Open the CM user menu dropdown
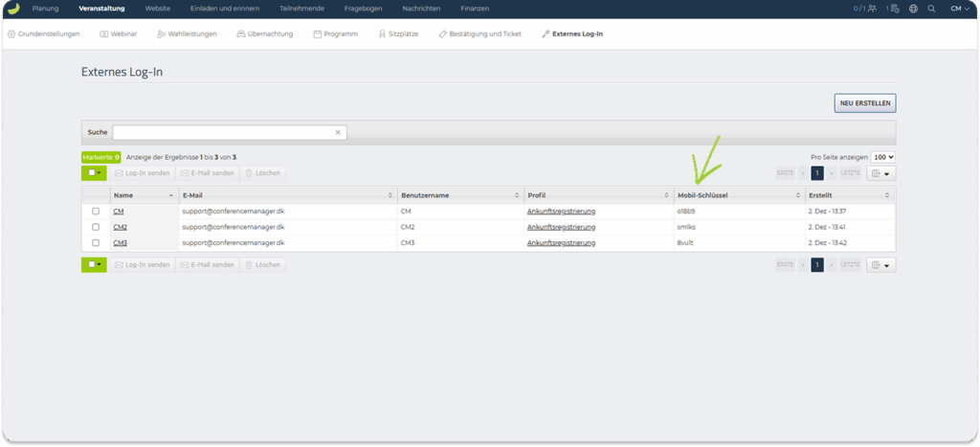This screenshot has height=447, width=980. [959, 9]
